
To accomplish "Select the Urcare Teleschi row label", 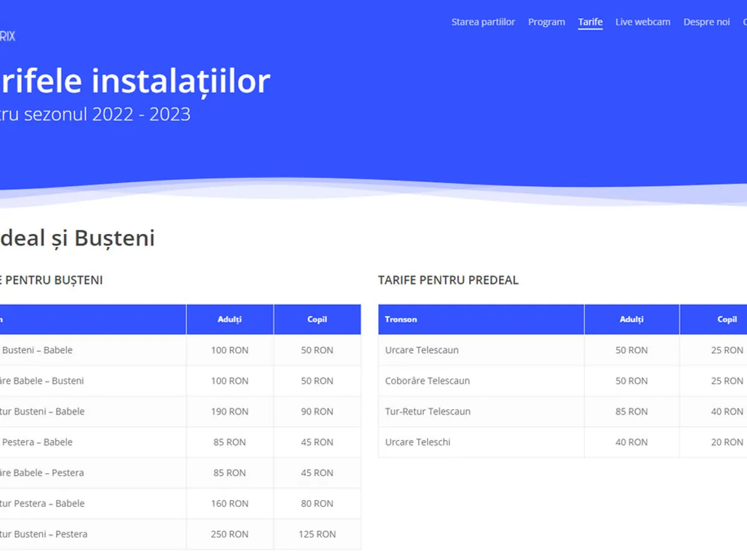I will coord(418,442).
